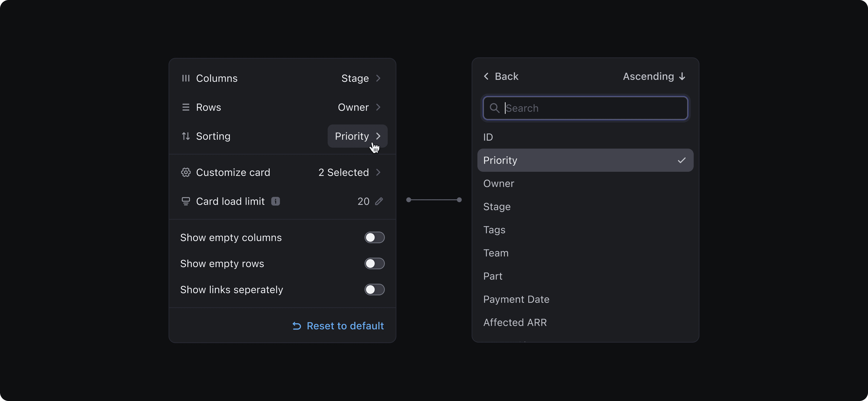Switch the Ascending sort order
Viewport: 868px width, 401px height.
[654, 76]
